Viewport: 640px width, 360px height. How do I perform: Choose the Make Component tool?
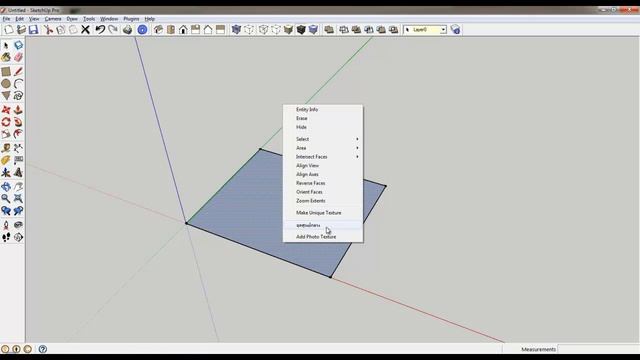point(18,45)
